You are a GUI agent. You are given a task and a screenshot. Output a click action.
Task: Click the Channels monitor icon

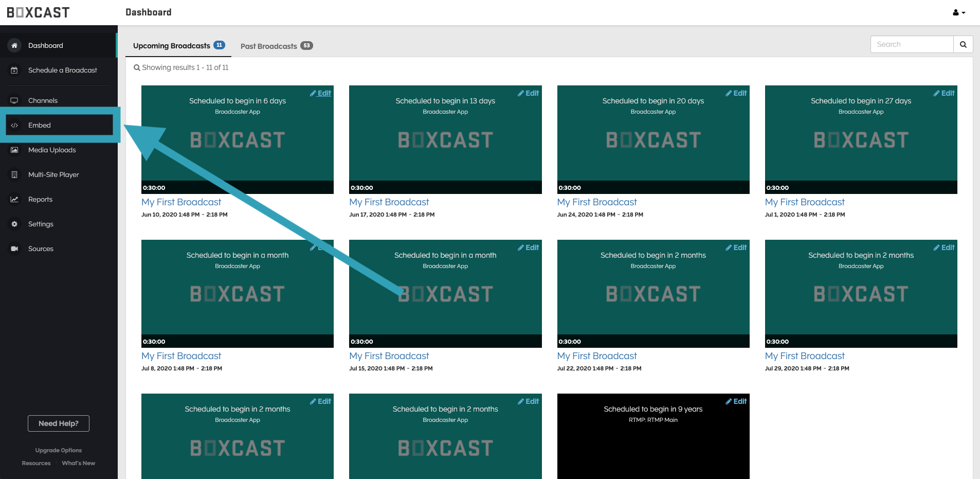click(14, 100)
